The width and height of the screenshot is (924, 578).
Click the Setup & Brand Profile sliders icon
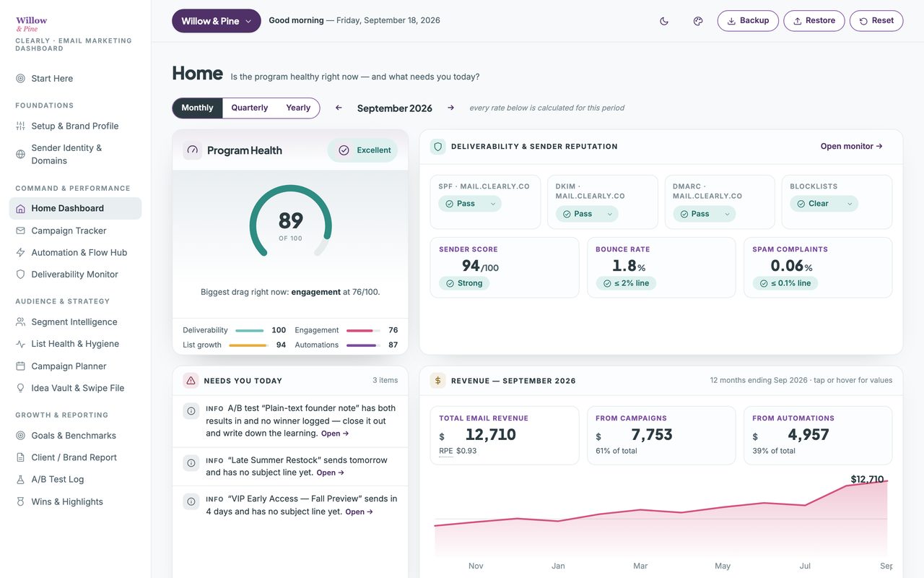click(20, 126)
